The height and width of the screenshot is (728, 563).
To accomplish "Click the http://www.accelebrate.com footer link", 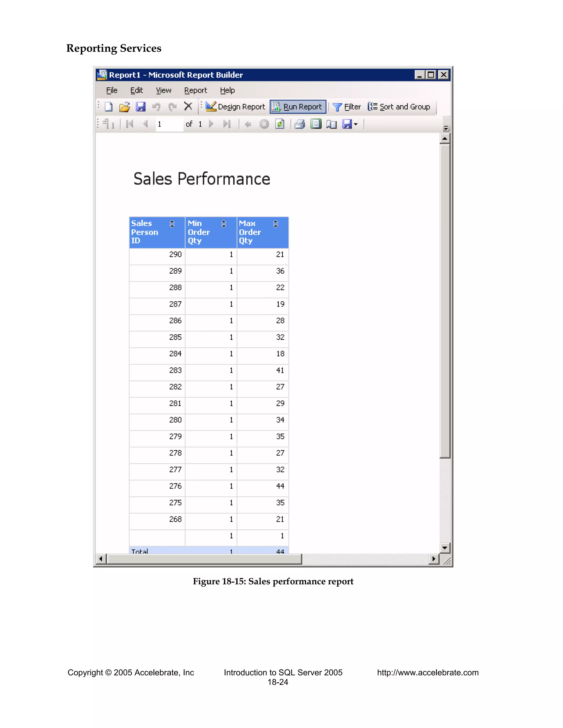I will [x=428, y=673].
